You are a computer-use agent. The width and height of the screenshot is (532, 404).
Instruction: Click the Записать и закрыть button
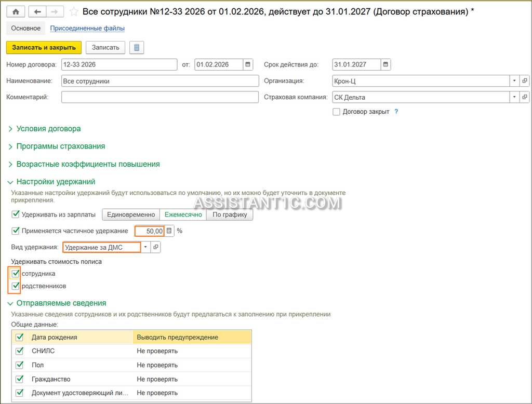tap(44, 47)
